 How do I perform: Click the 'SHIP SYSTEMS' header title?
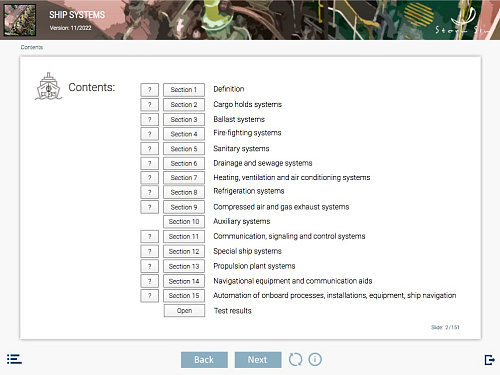(x=77, y=15)
